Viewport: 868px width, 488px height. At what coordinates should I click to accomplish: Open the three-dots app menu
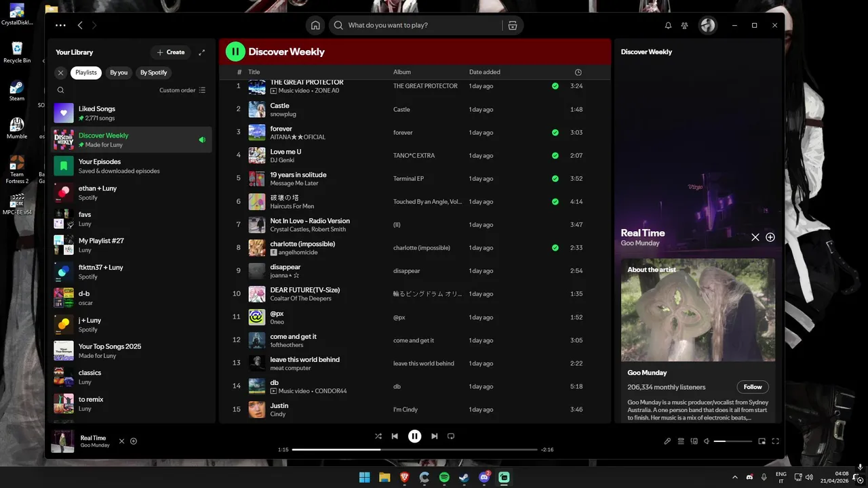pos(60,25)
